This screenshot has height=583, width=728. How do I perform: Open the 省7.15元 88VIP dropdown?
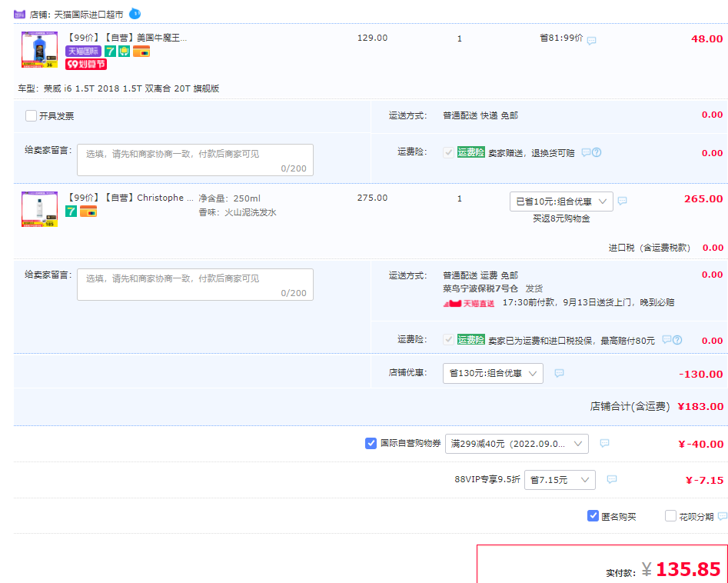coord(560,480)
